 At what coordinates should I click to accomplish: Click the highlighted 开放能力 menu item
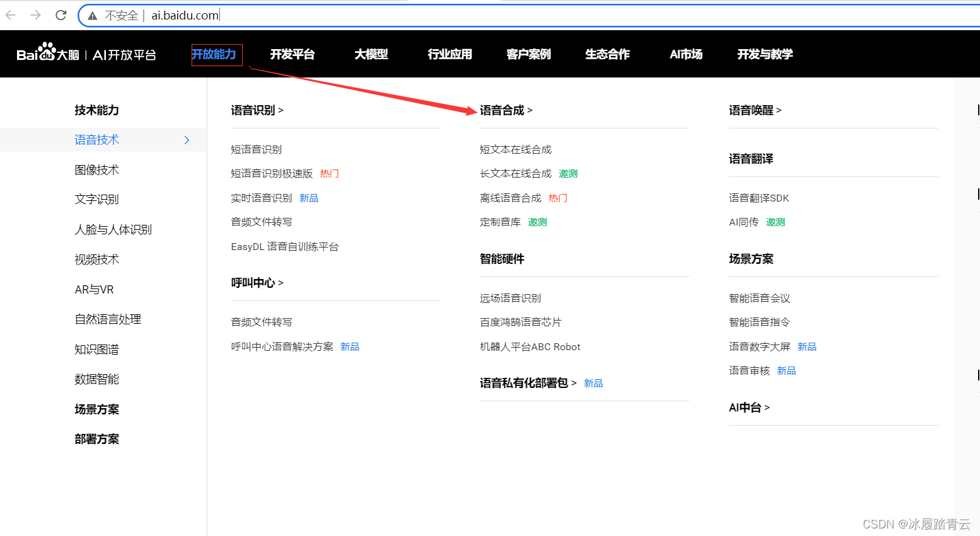[216, 54]
